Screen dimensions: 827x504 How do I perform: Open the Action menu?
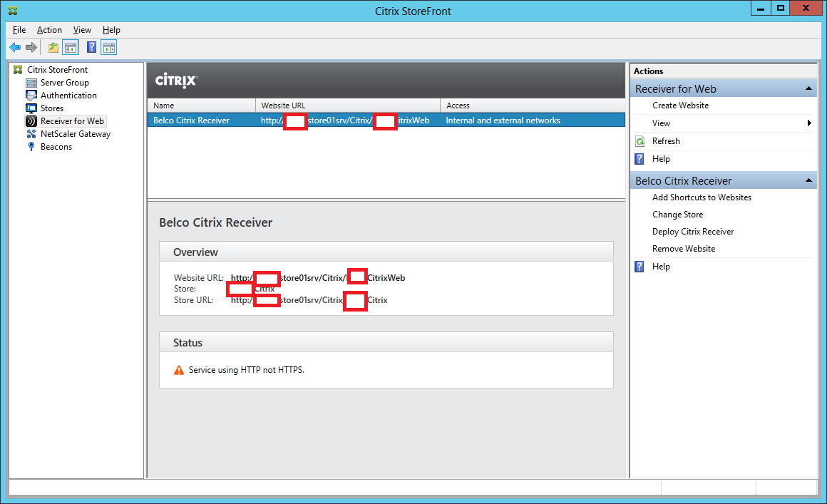(x=49, y=30)
